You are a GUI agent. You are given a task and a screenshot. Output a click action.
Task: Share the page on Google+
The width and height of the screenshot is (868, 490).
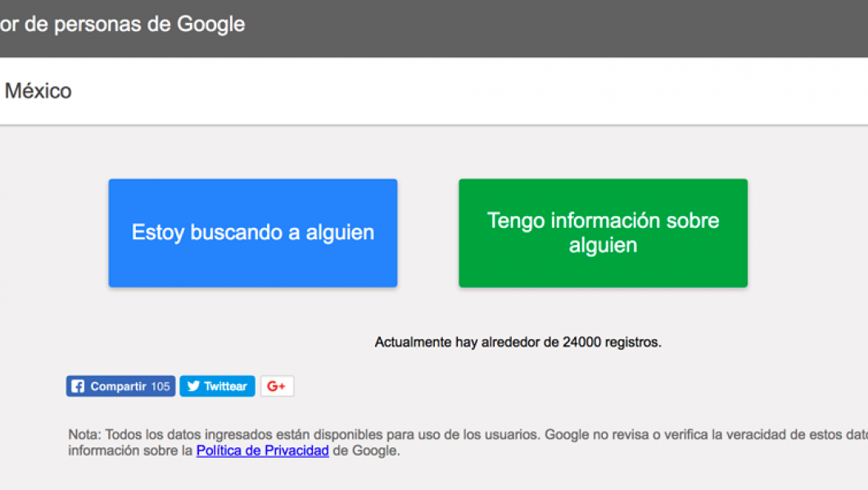pyautogui.click(x=277, y=387)
